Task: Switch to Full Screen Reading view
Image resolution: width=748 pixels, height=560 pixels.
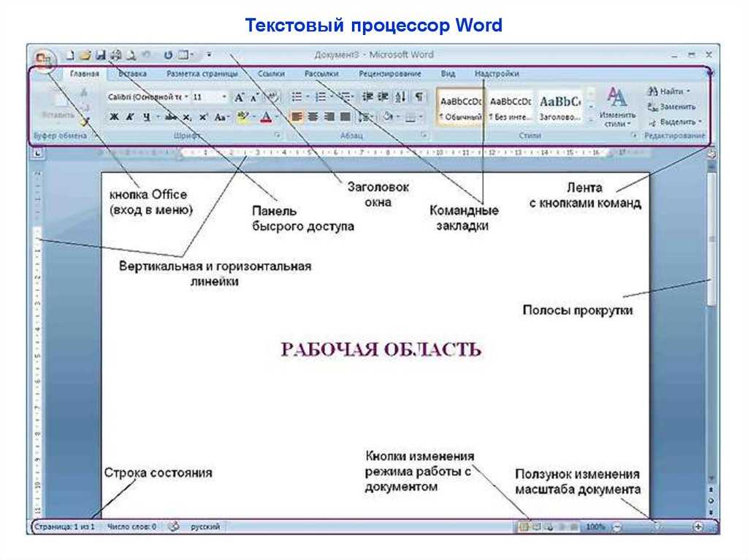Action: click(x=537, y=527)
